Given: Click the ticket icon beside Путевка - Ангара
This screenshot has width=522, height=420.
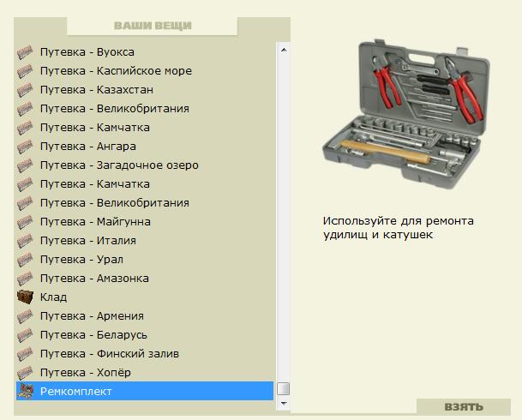Looking at the screenshot, I should [25, 147].
